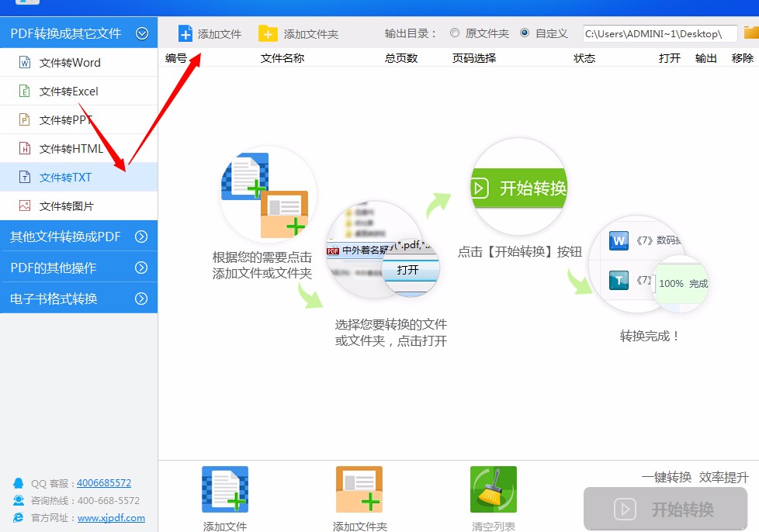Click the 文件名称 column header
Viewport: 759px width, 532px height.
[x=282, y=58]
